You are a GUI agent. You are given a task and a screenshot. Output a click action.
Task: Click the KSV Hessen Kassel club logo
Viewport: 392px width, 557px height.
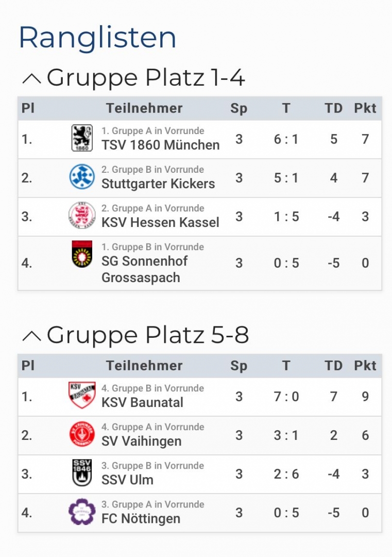pos(82,216)
